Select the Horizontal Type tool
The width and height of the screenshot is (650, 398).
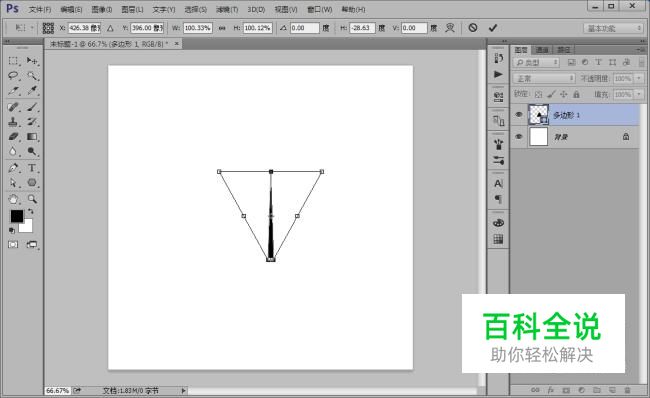[x=32, y=168]
